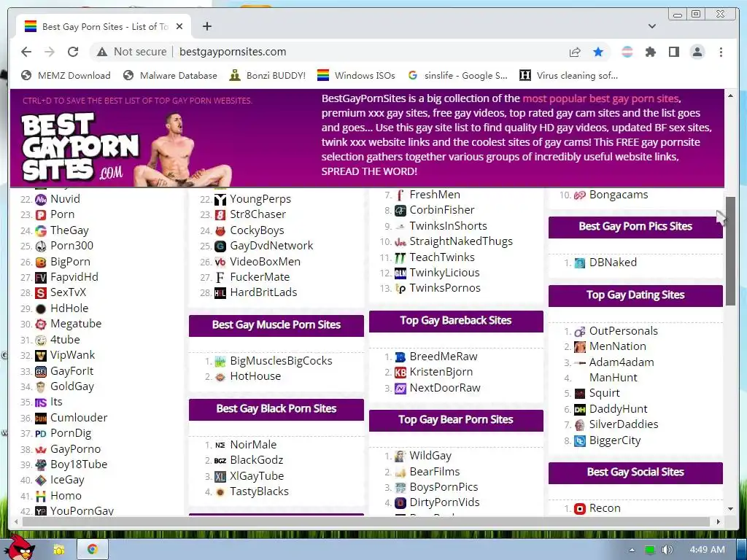Click the blue bookmark star

[598, 52]
